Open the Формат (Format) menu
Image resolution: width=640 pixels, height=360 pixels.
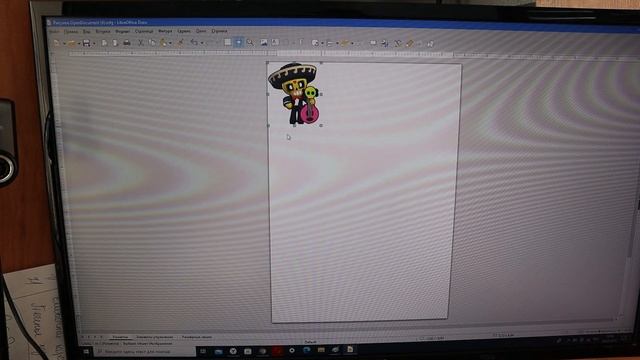point(122,31)
